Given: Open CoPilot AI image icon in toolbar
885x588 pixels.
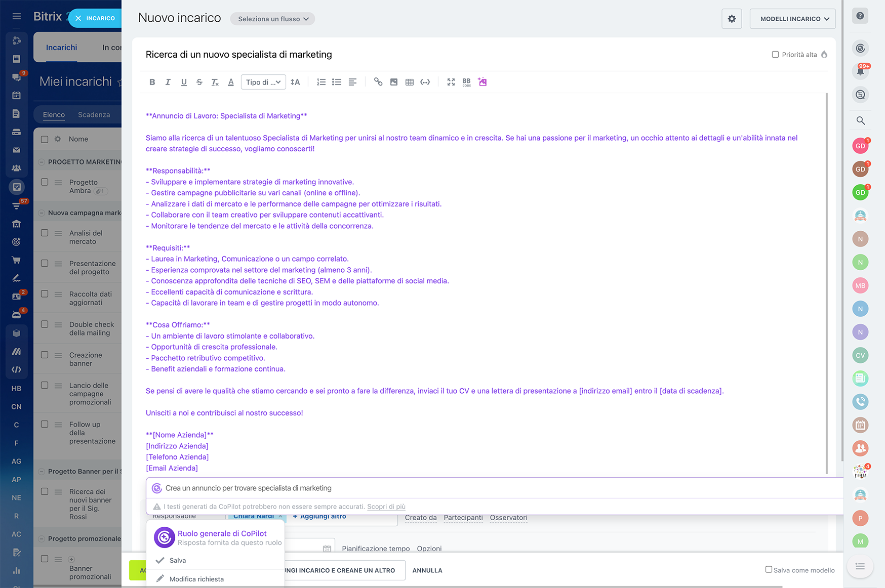Looking at the screenshot, I should coord(482,82).
